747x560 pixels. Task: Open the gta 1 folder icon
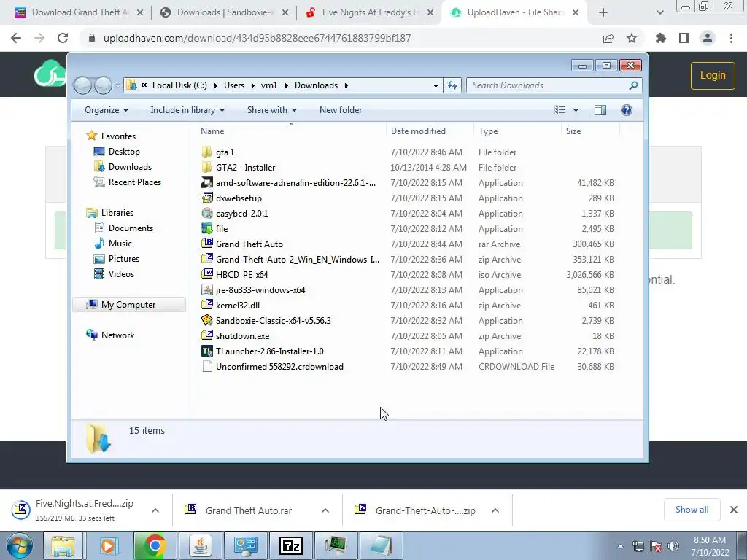click(x=206, y=152)
